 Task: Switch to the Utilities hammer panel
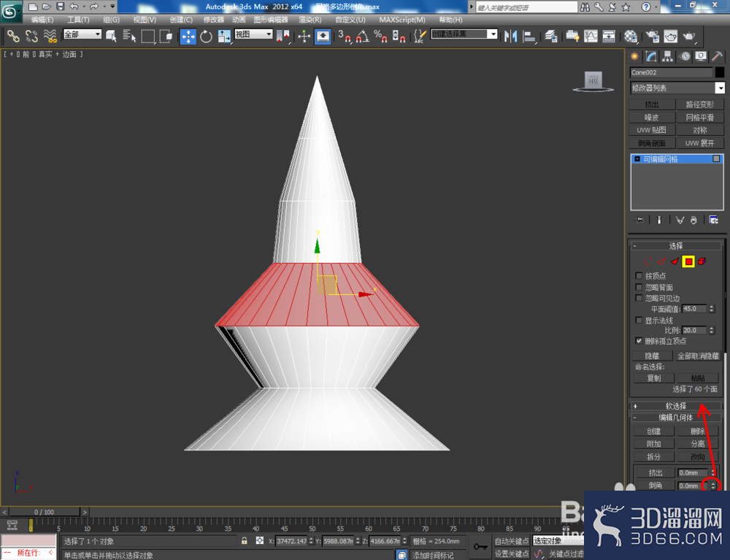tap(717, 56)
